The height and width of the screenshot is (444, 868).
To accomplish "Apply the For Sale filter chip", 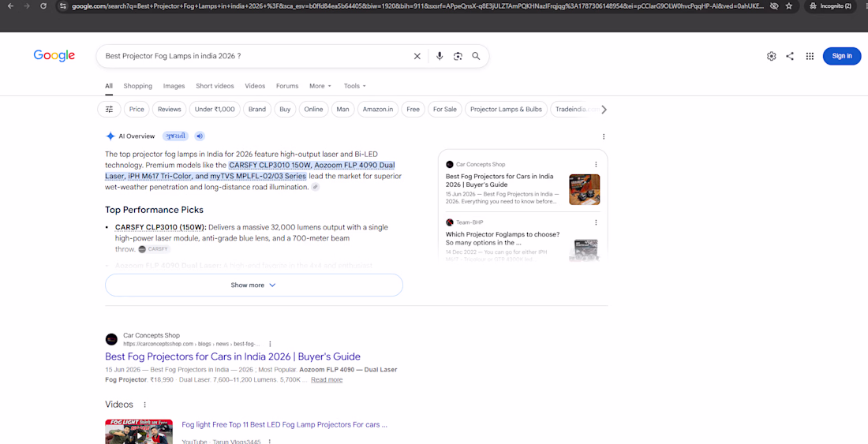I will (x=445, y=110).
